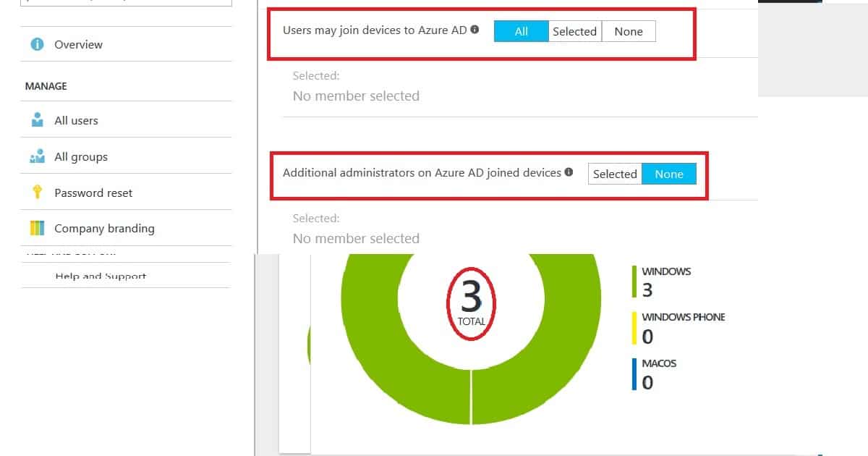Click the MACOS legend label
The height and width of the screenshot is (456, 868).
[x=659, y=363]
